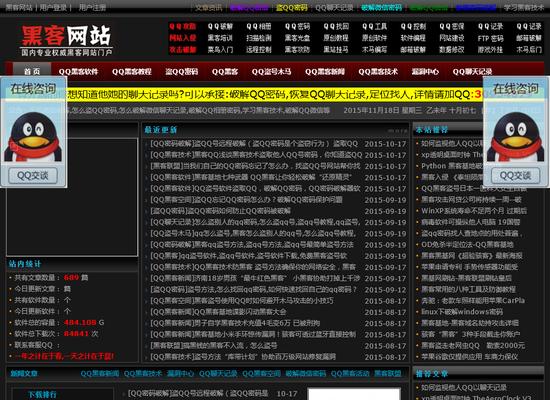Open article about 济南18岁男孩
The height and width of the screenshot is (400, 550).
[255, 278]
